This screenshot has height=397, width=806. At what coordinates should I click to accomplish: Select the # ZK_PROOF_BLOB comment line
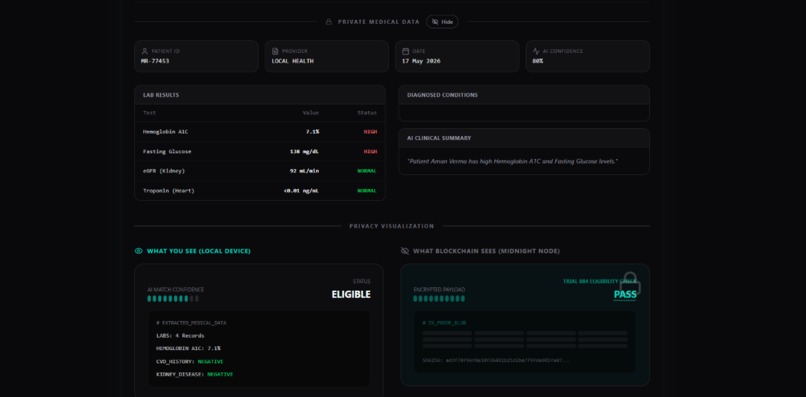(x=444, y=323)
